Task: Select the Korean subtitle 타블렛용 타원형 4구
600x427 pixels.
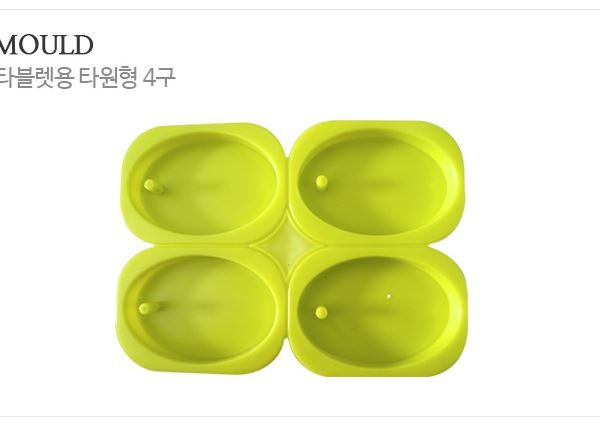Action: tap(87, 77)
